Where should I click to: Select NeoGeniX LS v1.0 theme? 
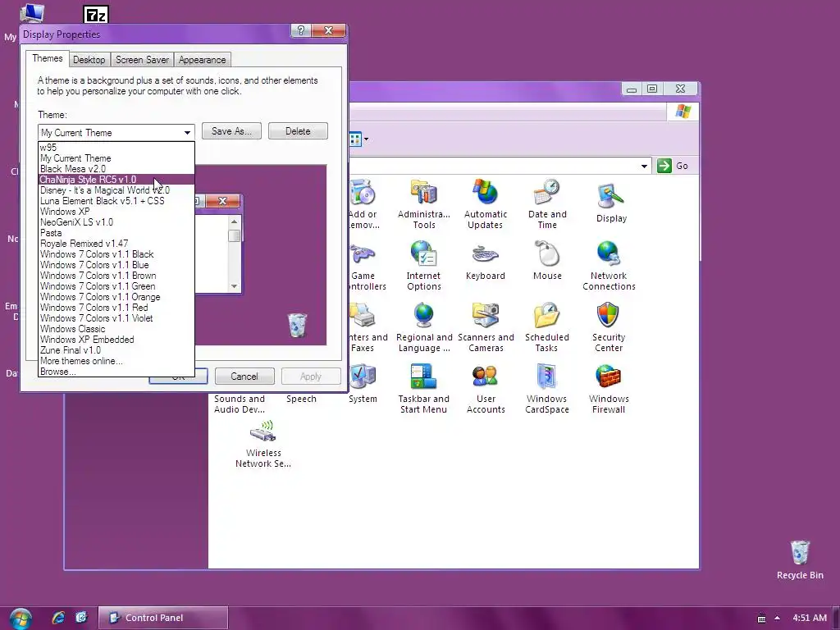pyautogui.click(x=116, y=221)
